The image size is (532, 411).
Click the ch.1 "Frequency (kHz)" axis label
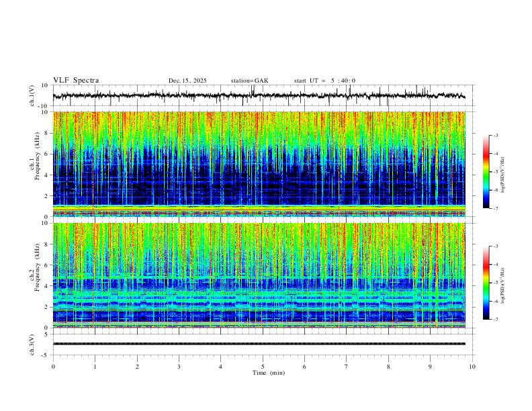pos(38,156)
